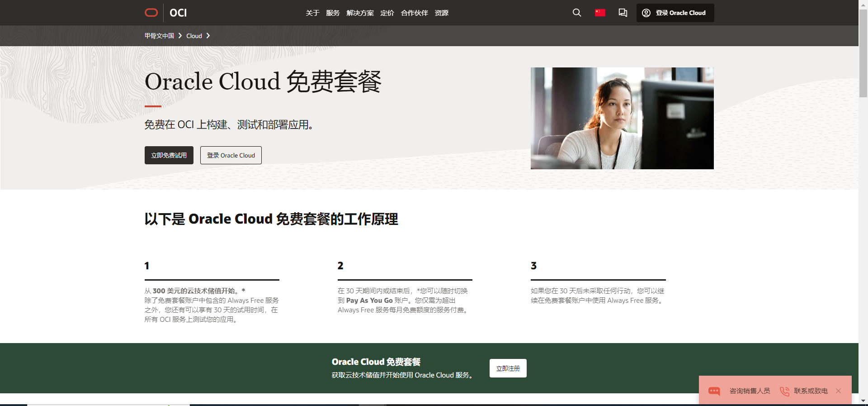
Task: Click green banner title Oracle Cloud 免费套餐
Action: pos(376,362)
